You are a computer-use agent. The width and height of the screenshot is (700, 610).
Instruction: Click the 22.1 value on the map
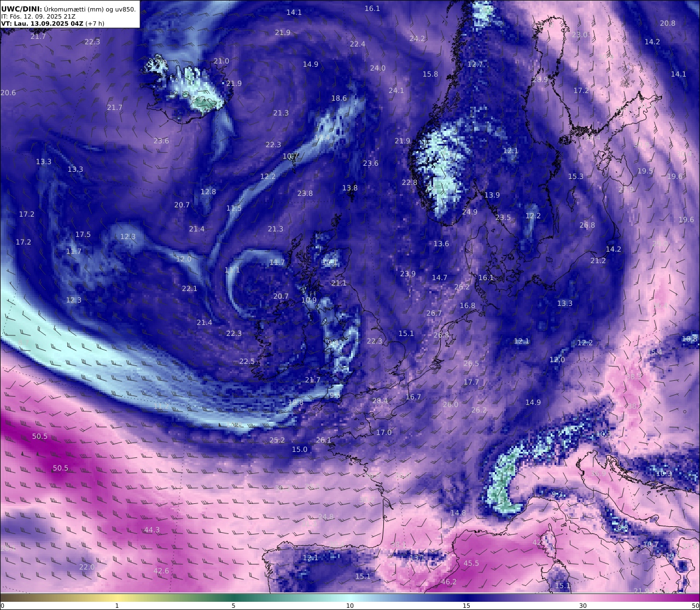point(190,288)
